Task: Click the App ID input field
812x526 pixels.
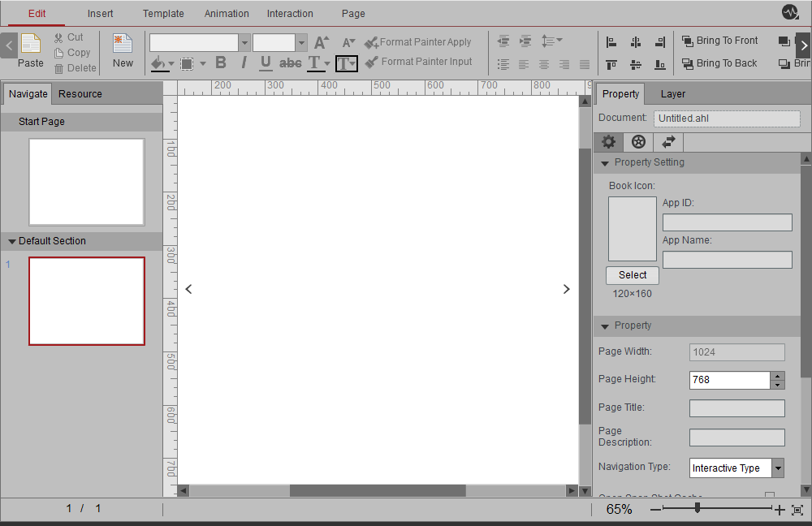Action: pyautogui.click(x=727, y=222)
